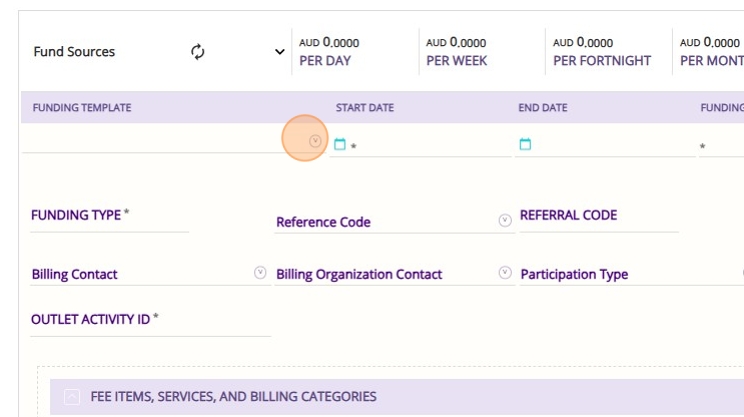Open the Funding Template dropdown arrow

click(x=315, y=142)
